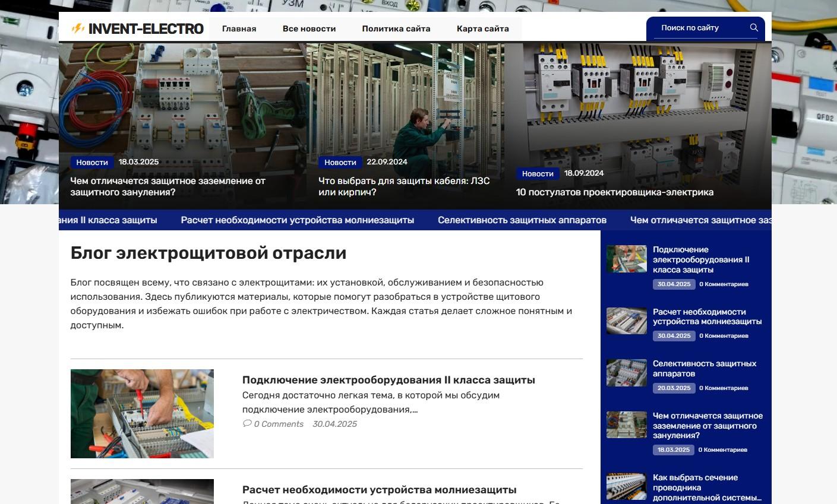This screenshot has width=837, height=504.
Task: Open main thumbnail of electrician with screwdriver
Action: click(142, 414)
